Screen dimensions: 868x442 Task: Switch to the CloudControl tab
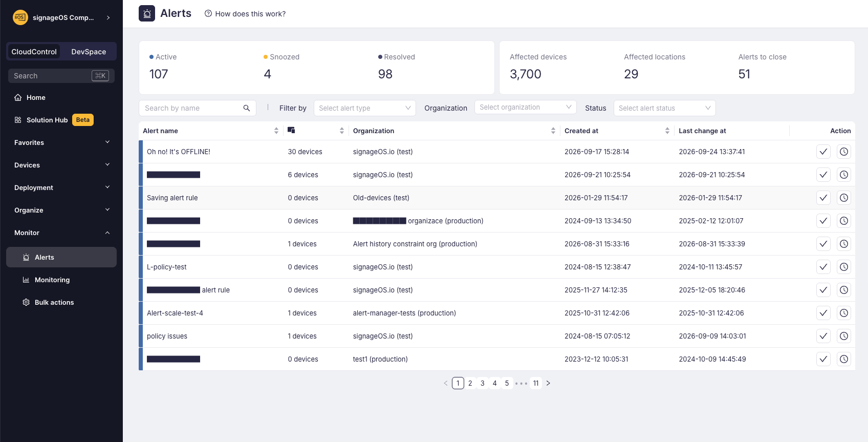[x=34, y=52]
